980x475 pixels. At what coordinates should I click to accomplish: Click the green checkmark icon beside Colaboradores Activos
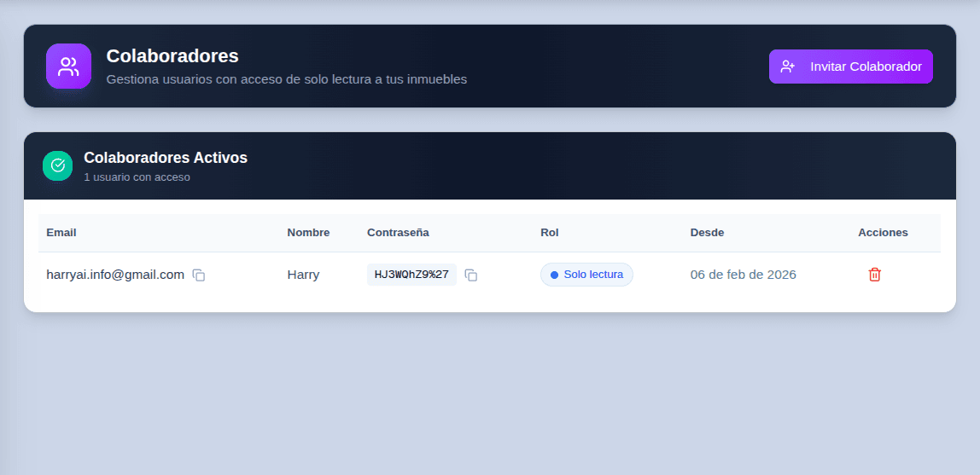[x=58, y=165]
